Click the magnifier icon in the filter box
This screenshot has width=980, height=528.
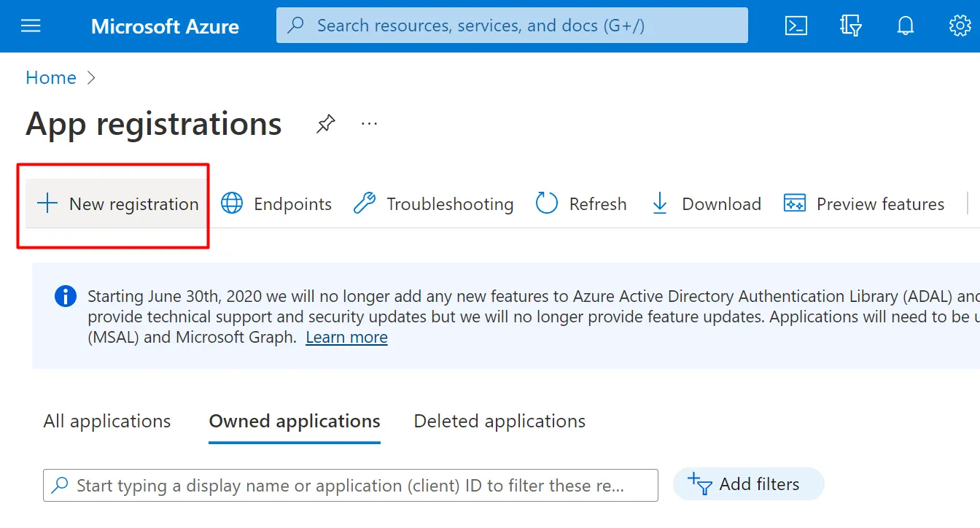coord(61,485)
